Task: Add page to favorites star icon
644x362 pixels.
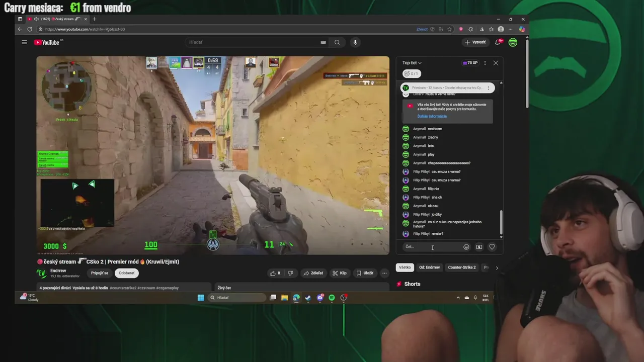Action: pos(449,29)
